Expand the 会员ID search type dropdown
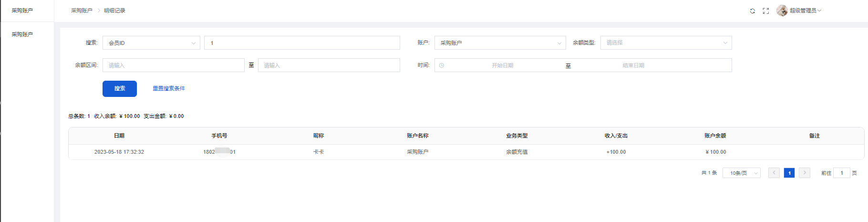 [x=151, y=43]
